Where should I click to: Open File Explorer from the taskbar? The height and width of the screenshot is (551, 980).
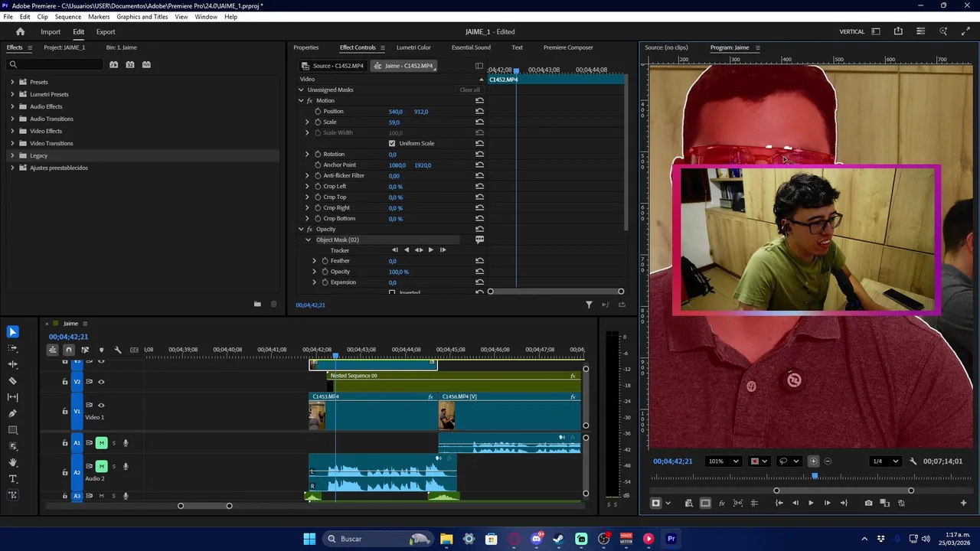tap(446, 539)
